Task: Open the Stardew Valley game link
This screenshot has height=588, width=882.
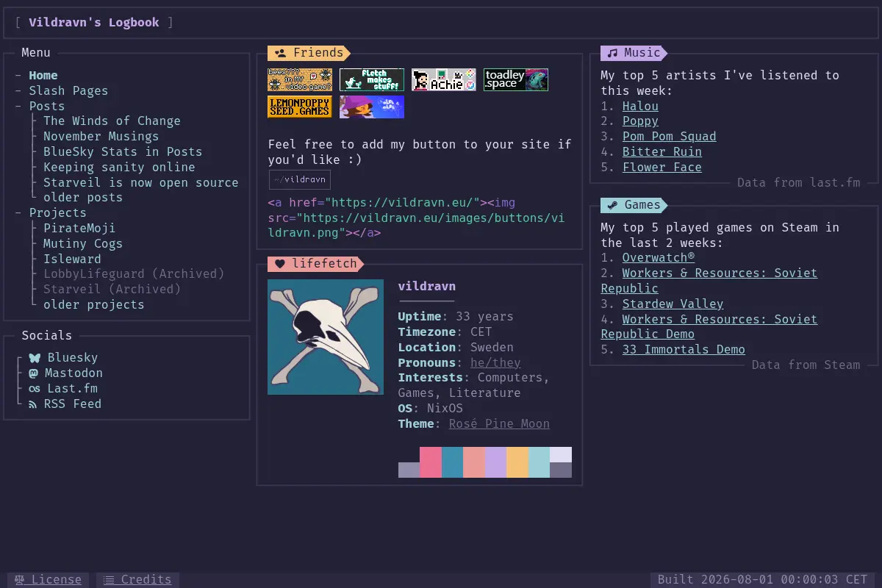Action: pos(673,304)
